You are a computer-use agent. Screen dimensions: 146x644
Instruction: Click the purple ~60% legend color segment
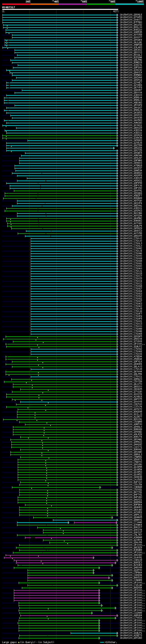click(73, 4)
